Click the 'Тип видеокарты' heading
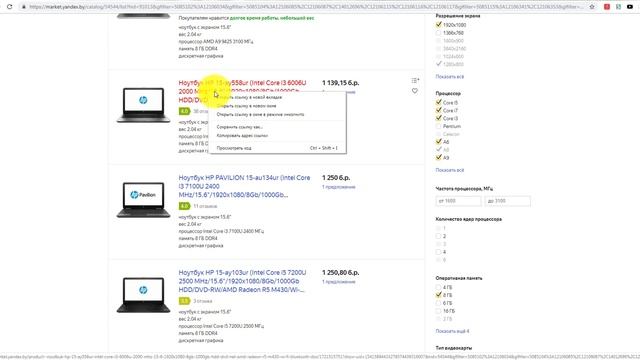The height and width of the screenshot is (360, 640). point(454,348)
